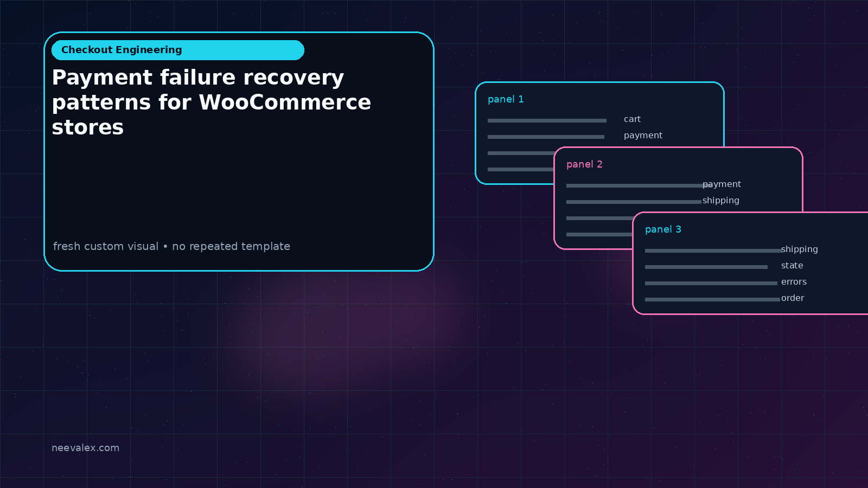Select the "payment" label in panel 2
The width and height of the screenshot is (868, 488).
tap(722, 184)
